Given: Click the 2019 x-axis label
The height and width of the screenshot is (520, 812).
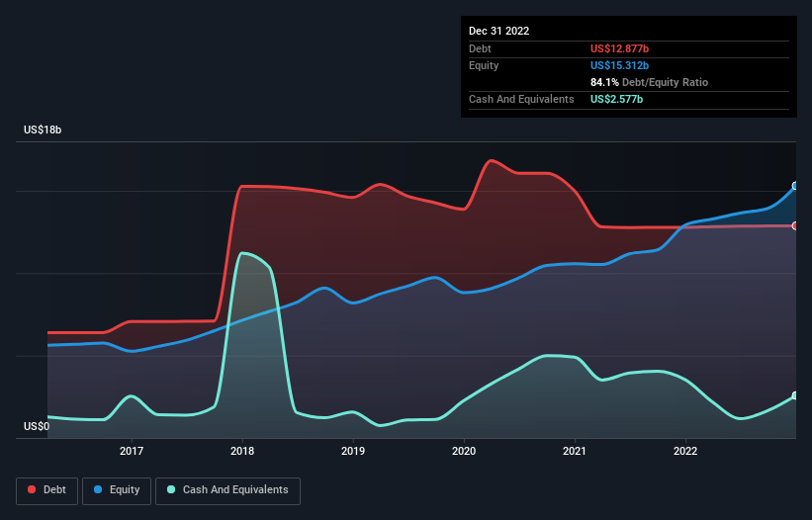Looking at the screenshot, I should pyautogui.click(x=353, y=451).
